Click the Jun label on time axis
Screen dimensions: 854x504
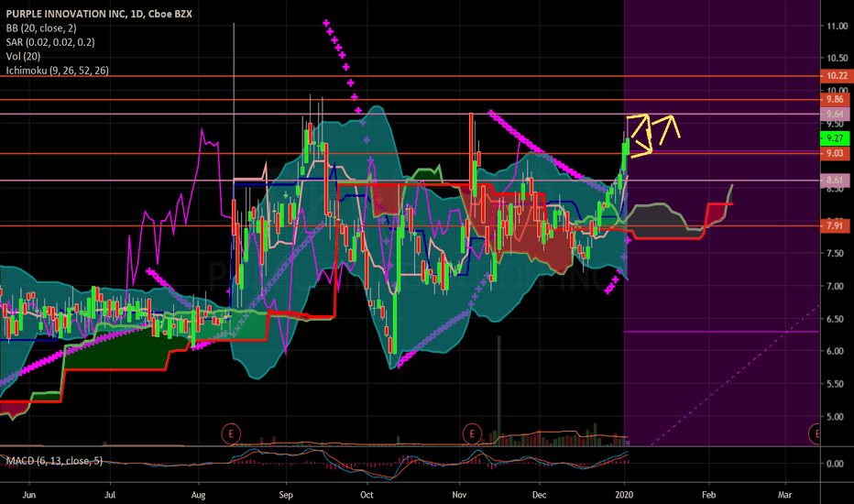[x=29, y=495]
